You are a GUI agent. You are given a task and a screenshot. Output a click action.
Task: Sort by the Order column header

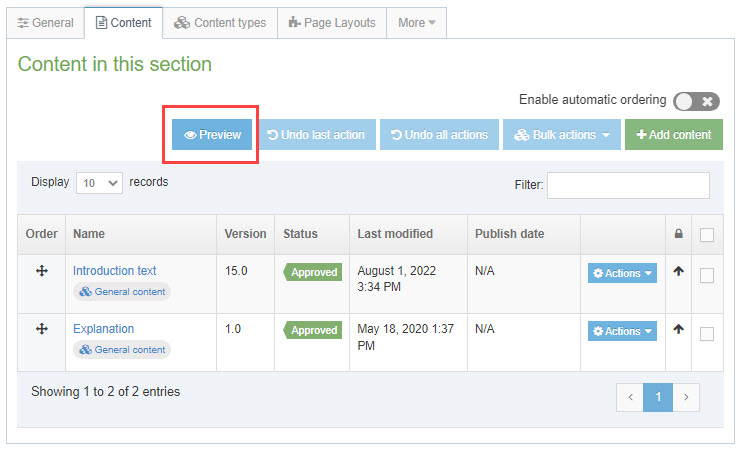(42, 234)
